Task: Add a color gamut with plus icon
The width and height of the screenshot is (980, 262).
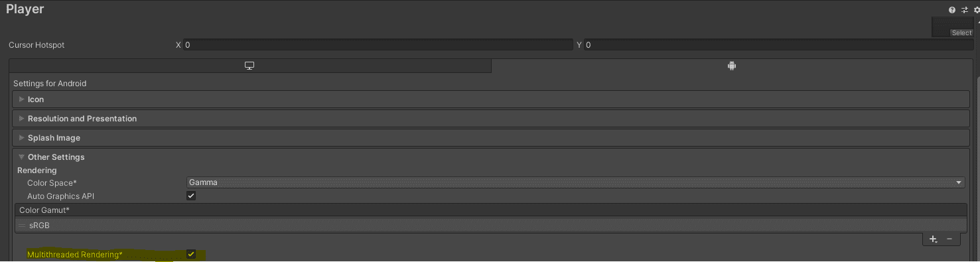Action: tap(933, 239)
